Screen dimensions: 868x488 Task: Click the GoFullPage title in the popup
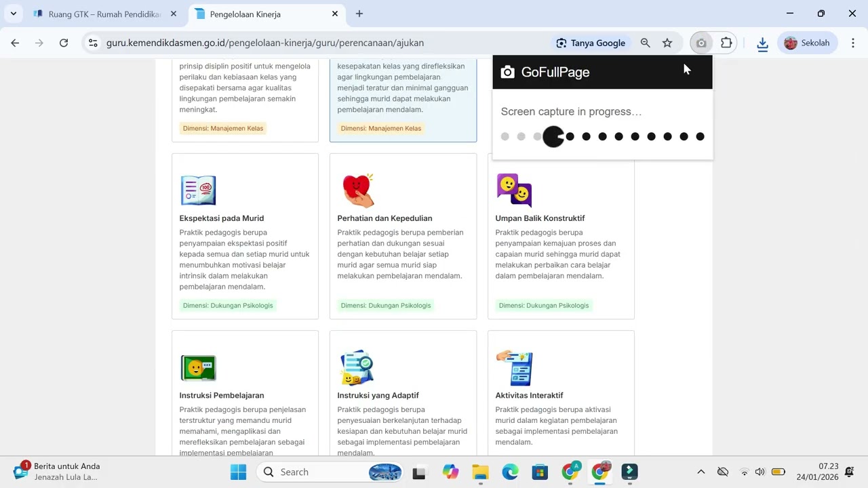coord(555,72)
